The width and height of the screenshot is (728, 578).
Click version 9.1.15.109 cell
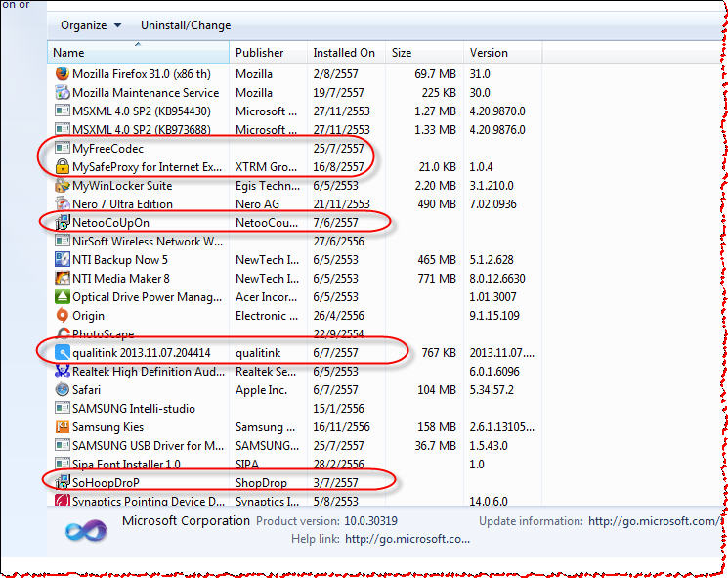[494, 316]
